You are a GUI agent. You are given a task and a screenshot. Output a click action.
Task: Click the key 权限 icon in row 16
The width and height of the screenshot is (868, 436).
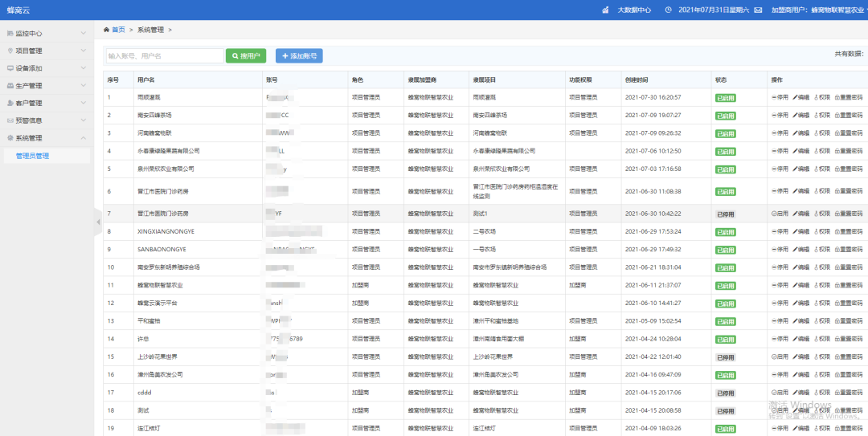[x=816, y=375]
